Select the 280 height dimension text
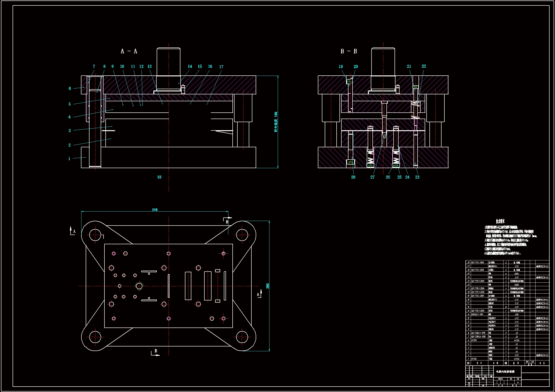The width and height of the screenshot is (555, 392). [268, 286]
